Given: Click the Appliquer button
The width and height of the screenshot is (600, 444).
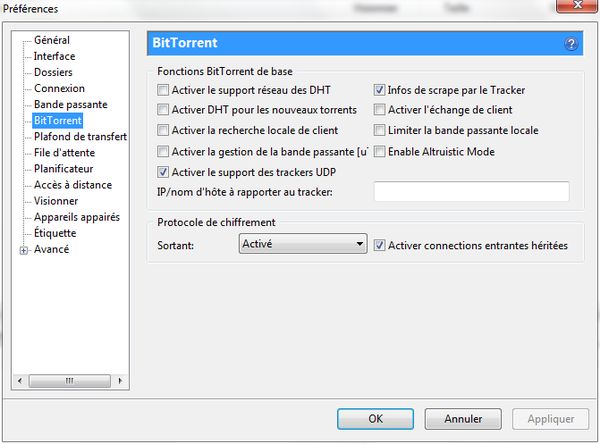Looking at the screenshot, I should click(551, 419).
